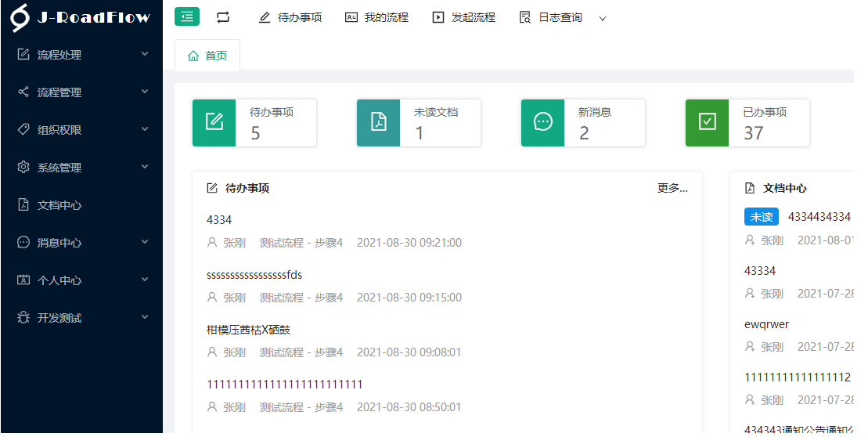Open 待办事项 in top navigation
This screenshot has width=868, height=437.
click(x=300, y=18)
